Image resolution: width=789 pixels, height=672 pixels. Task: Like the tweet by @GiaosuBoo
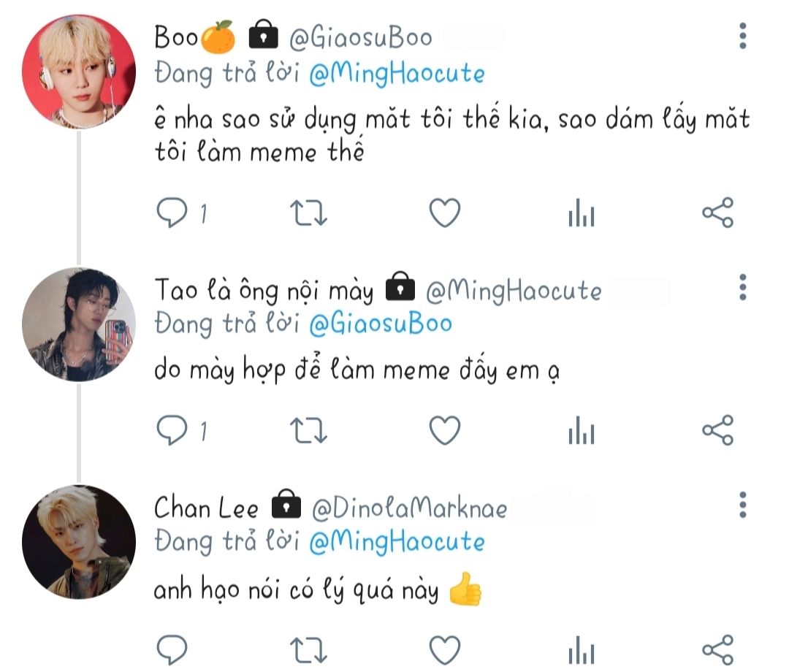[x=443, y=213]
